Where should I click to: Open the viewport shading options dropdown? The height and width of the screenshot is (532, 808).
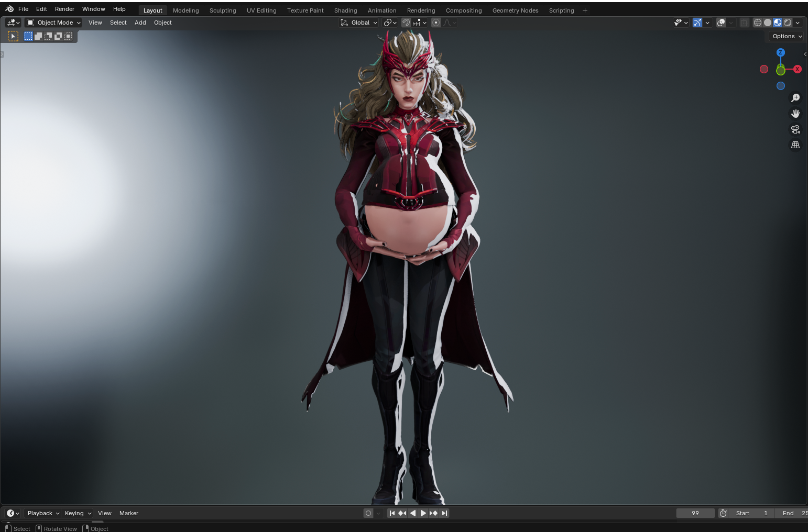tap(798, 23)
